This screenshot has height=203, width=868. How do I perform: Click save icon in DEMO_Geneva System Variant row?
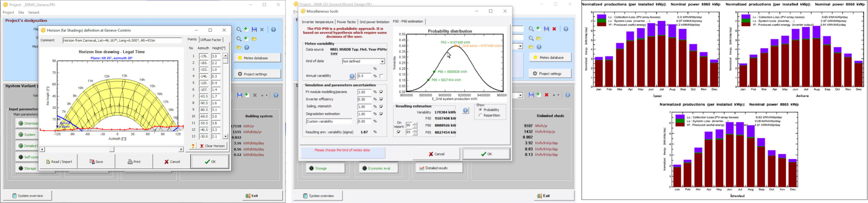[239, 95]
